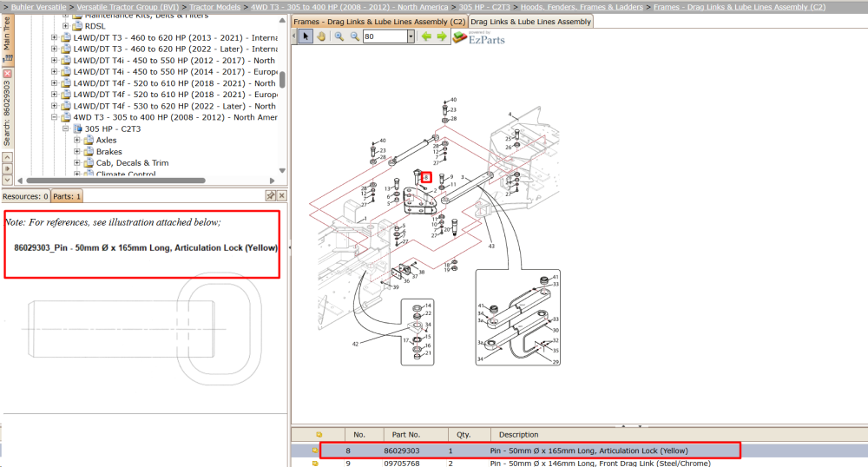Click sidebar down arrow below Search tab
The height and width of the screenshot is (467, 868).
7,180
